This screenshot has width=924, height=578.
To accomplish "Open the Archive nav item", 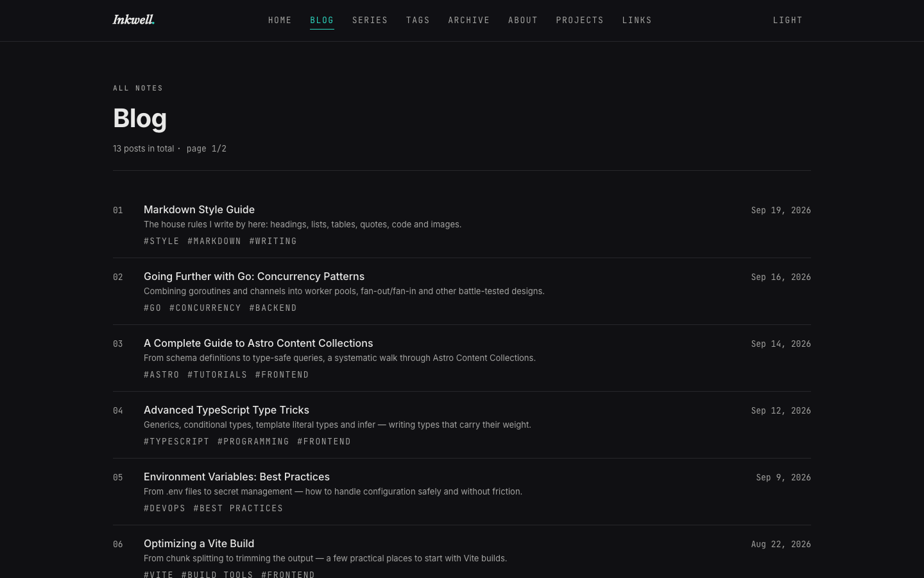I will point(469,21).
